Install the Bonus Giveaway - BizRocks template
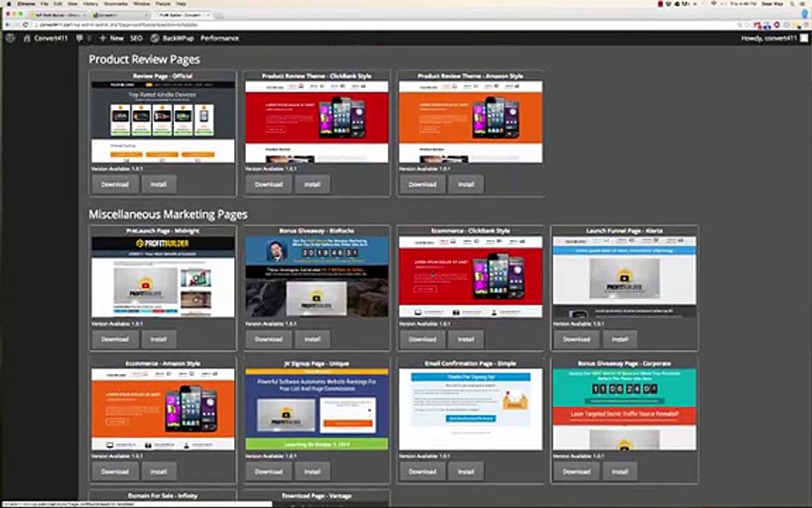Viewport: 812px width, 508px height. tap(312, 339)
